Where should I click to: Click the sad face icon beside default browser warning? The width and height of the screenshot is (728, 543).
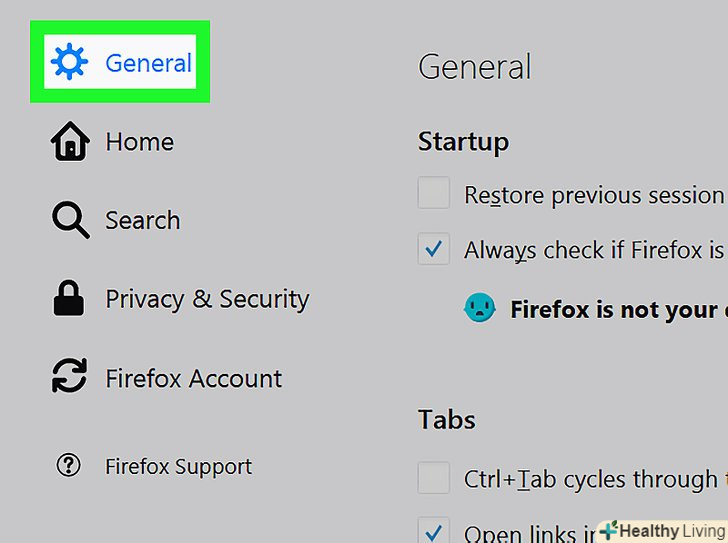[x=480, y=309]
